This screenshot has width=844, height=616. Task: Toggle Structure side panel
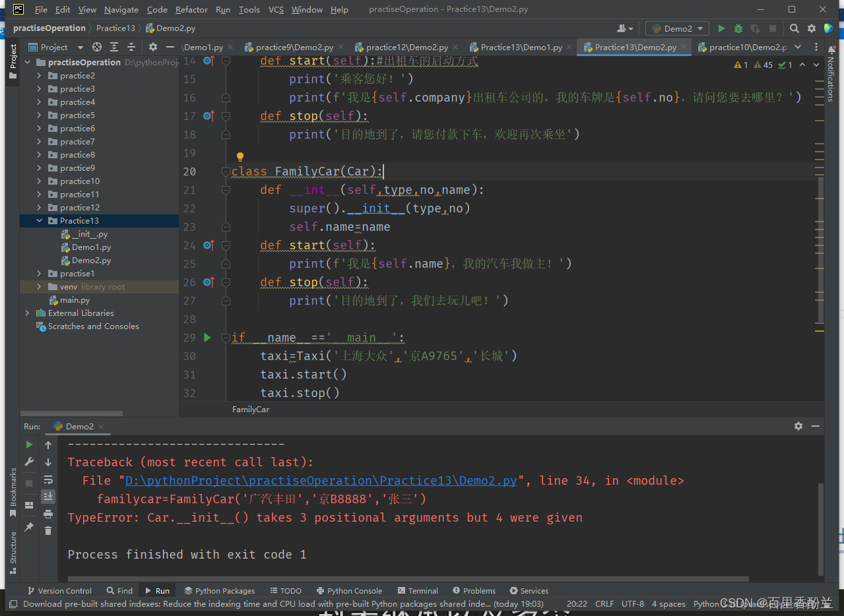pyautogui.click(x=13, y=553)
